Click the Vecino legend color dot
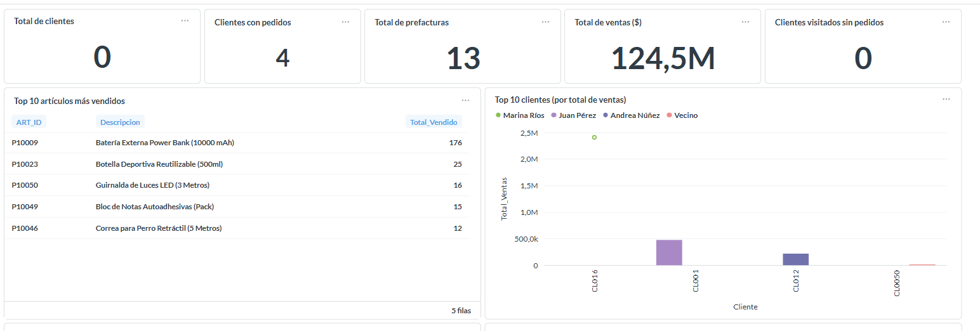 [x=670, y=115]
